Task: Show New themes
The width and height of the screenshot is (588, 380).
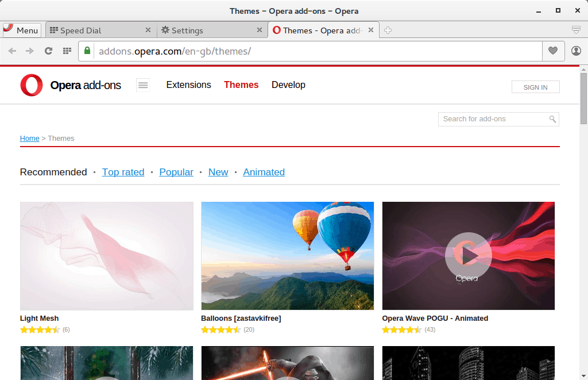Action: coord(218,172)
